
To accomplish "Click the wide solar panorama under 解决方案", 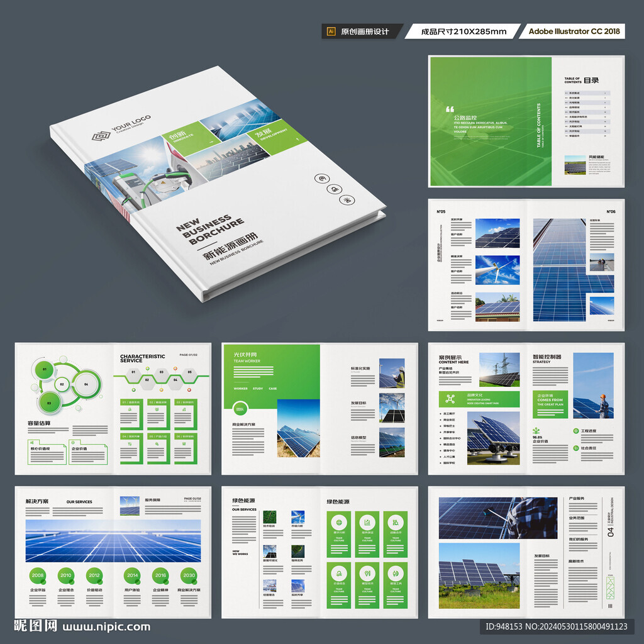I will [x=113, y=540].
